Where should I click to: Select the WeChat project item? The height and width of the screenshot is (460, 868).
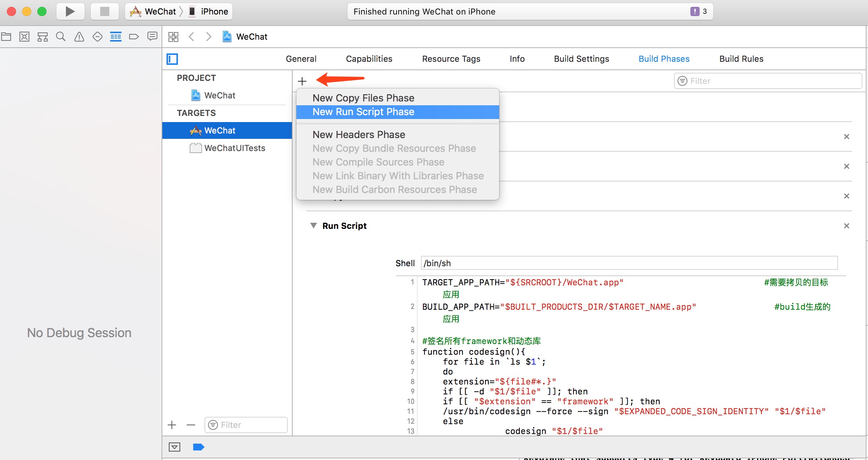(227, 95)
